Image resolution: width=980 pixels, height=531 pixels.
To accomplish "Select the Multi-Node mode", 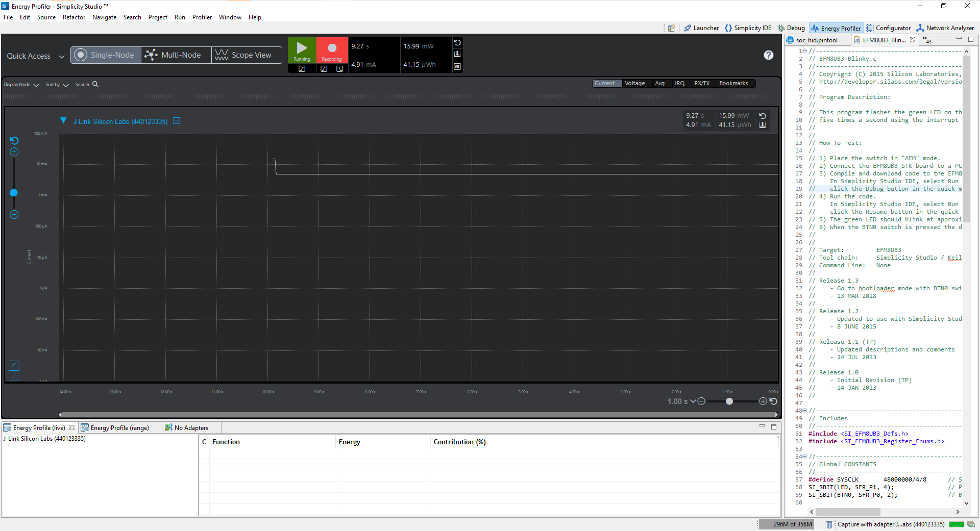I will tap(176, 55).
